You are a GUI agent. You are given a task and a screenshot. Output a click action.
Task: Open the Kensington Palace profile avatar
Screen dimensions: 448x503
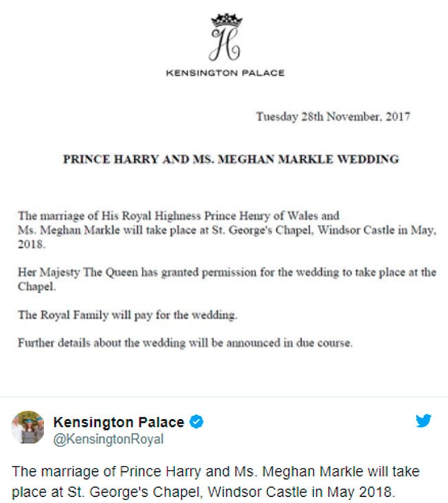pos(28,427)
